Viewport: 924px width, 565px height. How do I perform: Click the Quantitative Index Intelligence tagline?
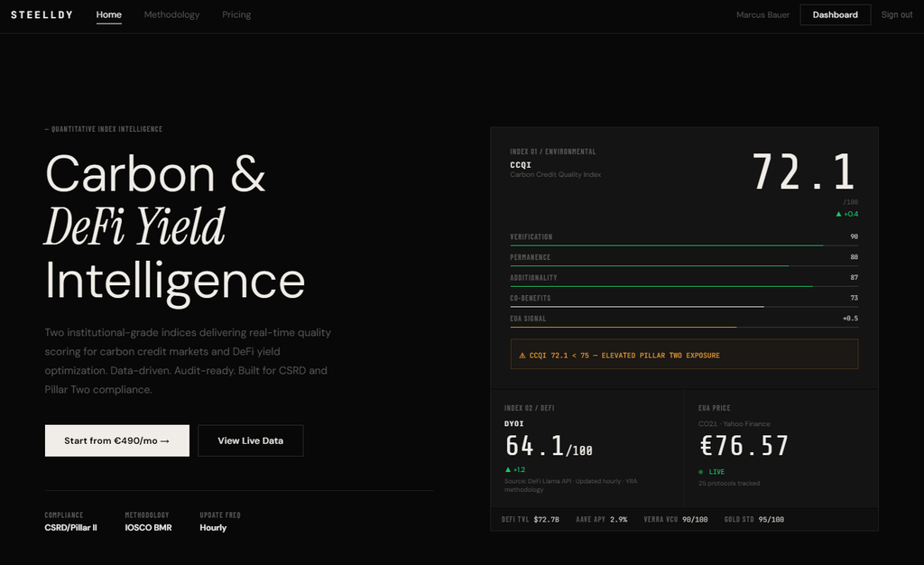coord(104,129)
